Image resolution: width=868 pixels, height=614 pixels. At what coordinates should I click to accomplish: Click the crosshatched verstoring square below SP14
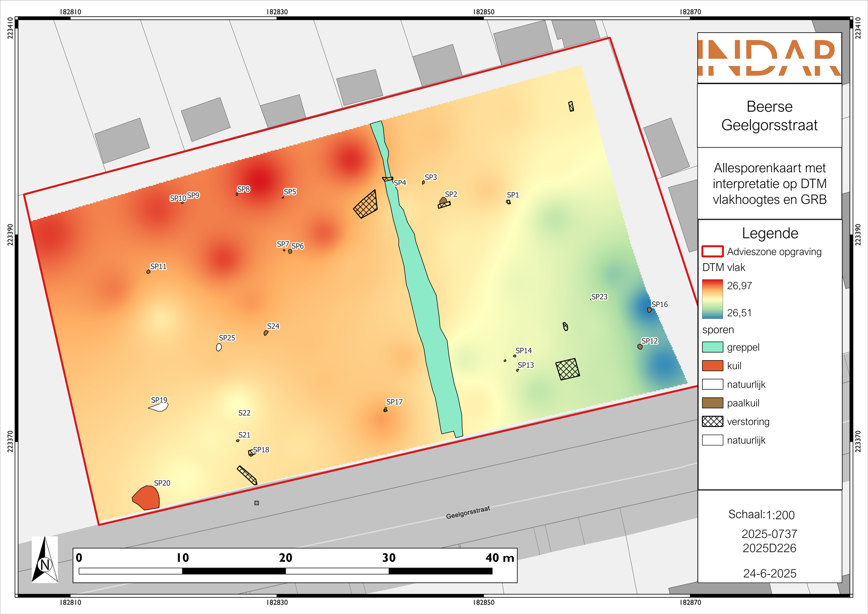click(567, 369)
